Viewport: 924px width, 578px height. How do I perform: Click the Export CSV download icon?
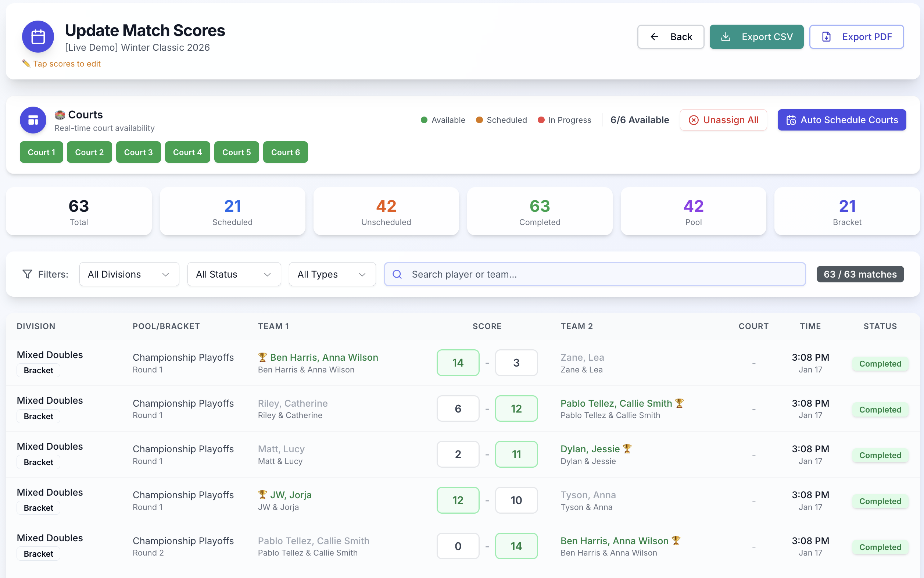point(726,37)
